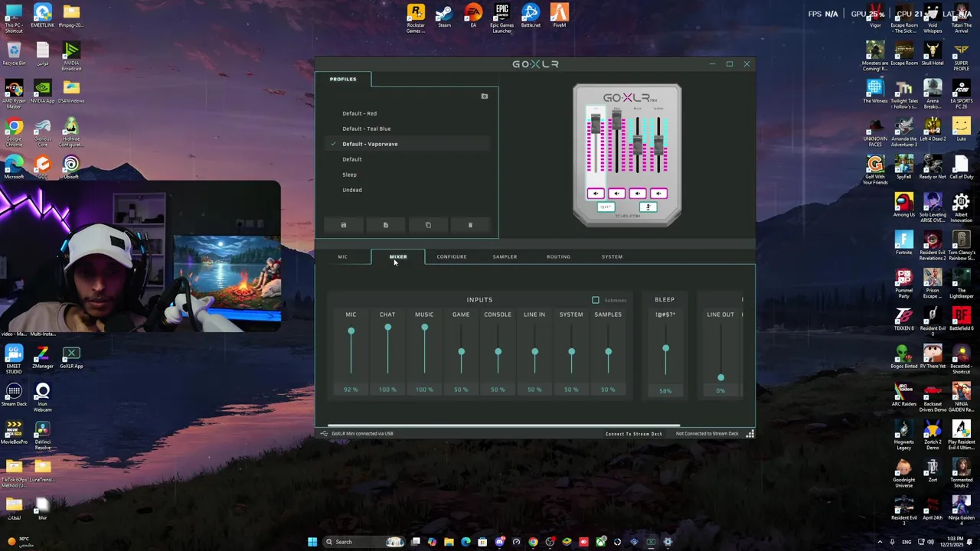This screenshot has width=980, height=551.
Task: Load the Undead profile
Action: click(352, 190)
